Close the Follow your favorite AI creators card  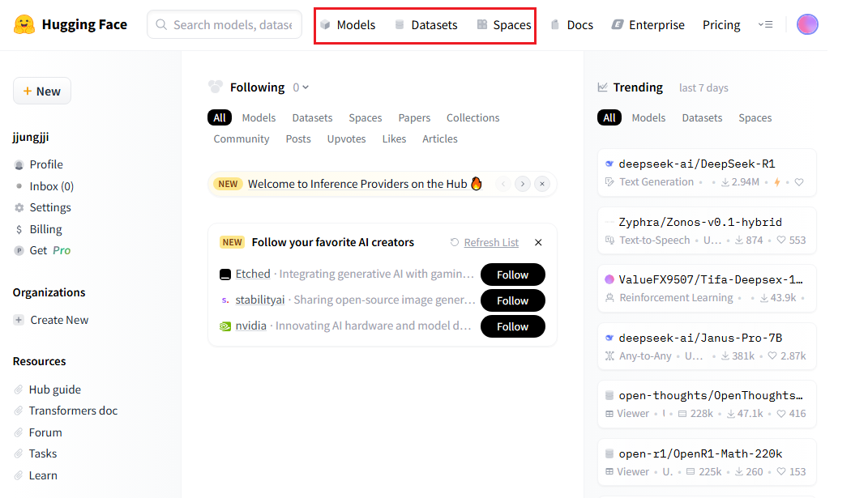pos(538,242)
